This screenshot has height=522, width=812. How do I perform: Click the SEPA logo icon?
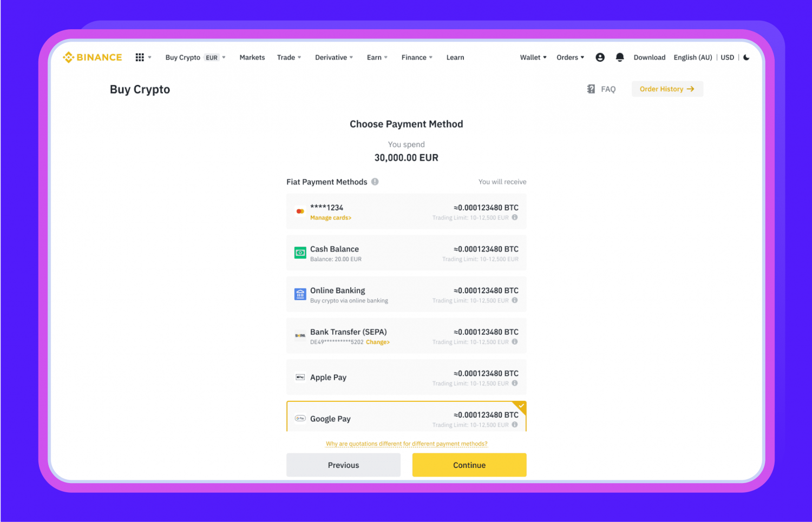(x=300, y=336)
